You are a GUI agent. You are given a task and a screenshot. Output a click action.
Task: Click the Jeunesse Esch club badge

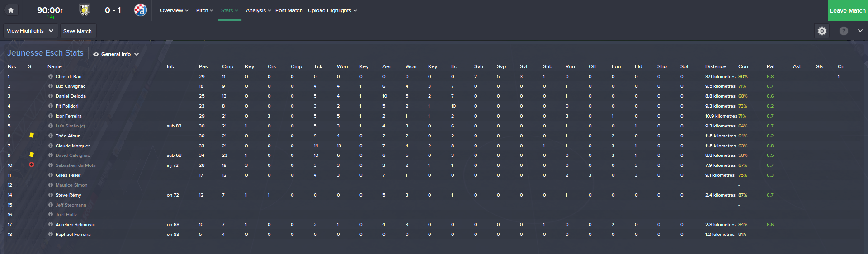tap(85, 10)
